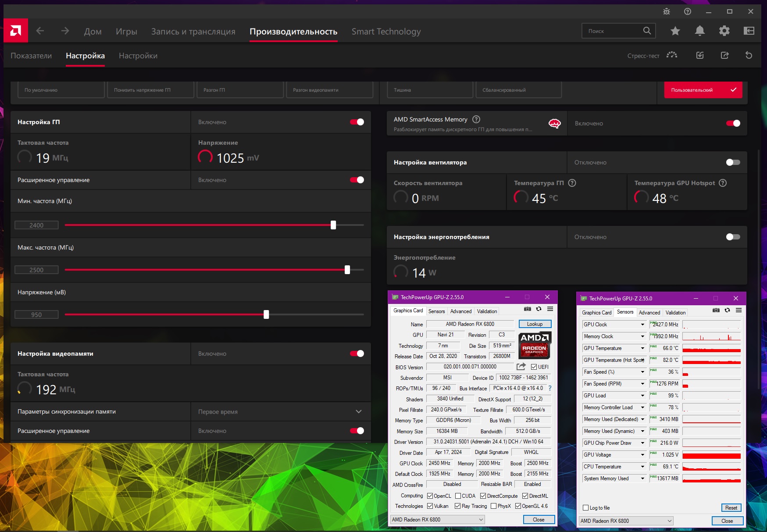Toggle the UEFI checkbox in GPU-Z

click(x=534, y=367)
